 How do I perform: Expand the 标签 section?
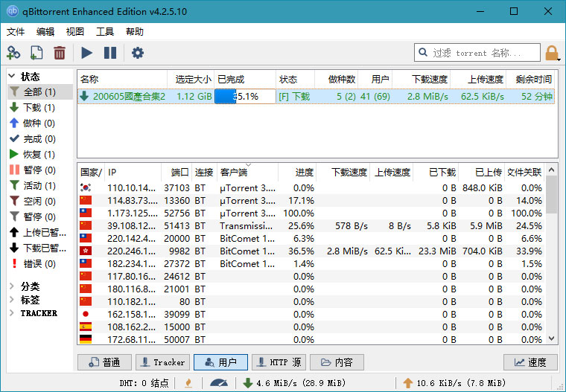(12, 300)
